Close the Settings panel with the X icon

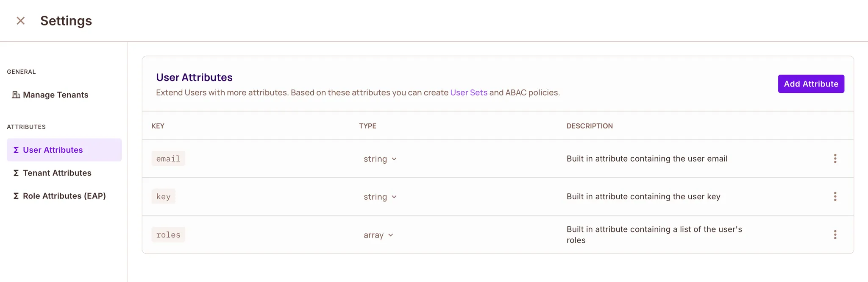coord(20,21)
